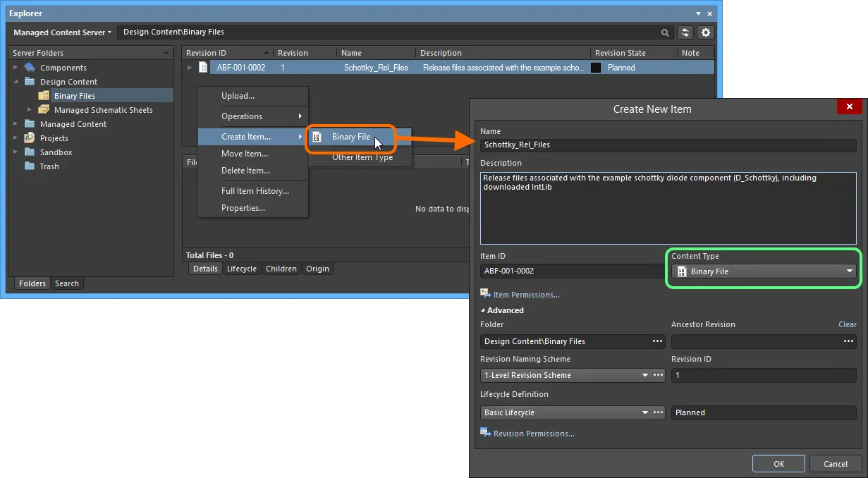Click the Revision Permissions icon

click(485, 433)
